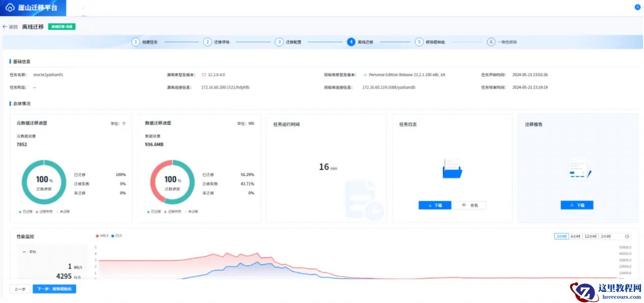Toggle the 行/S series in chart legend
This screenshot has height=303, width=644.
click(117, 236)
